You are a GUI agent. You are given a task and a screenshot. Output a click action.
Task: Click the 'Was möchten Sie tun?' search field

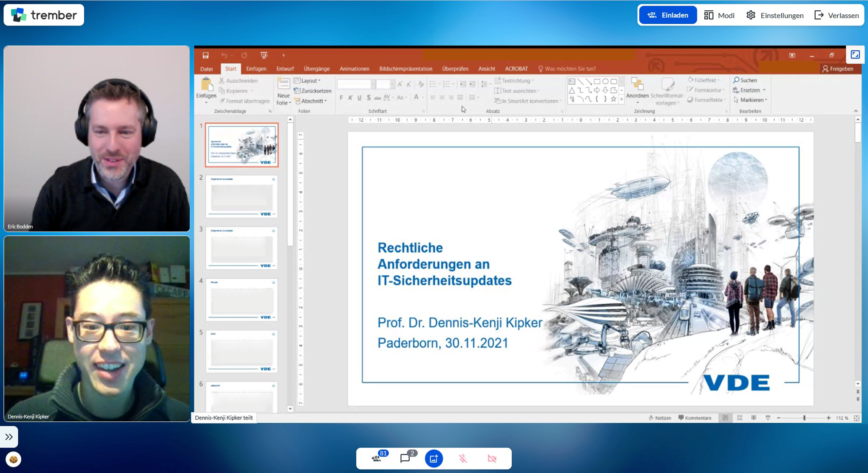[567, 69]
